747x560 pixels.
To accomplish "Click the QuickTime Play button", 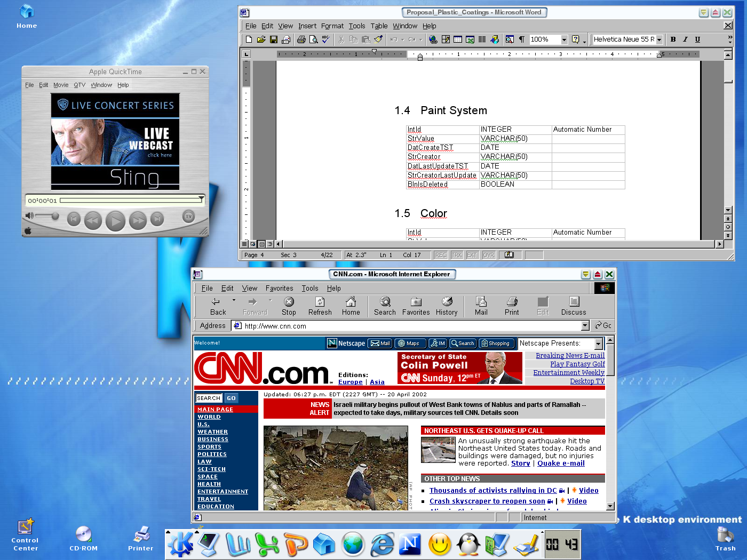I will point(115,220).
